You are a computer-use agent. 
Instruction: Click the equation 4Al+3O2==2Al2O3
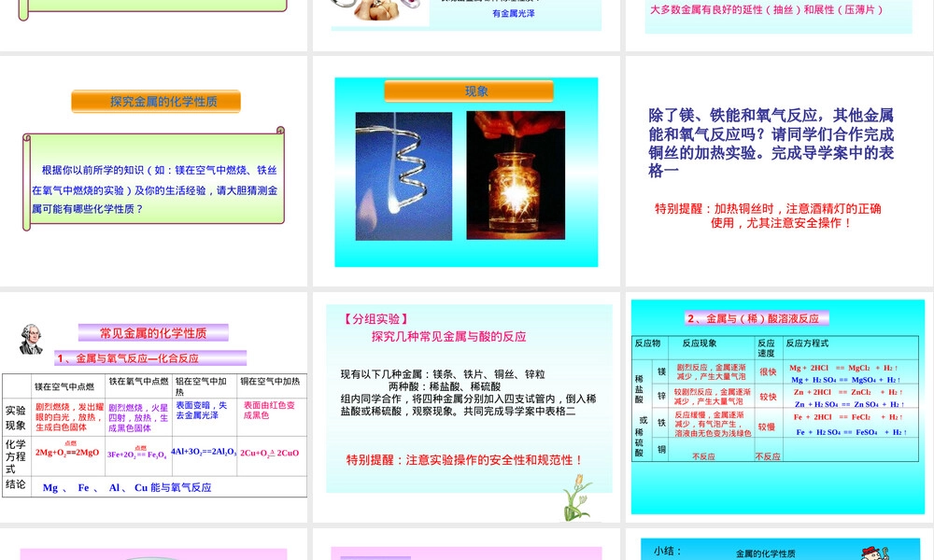[x=204, y=452]
